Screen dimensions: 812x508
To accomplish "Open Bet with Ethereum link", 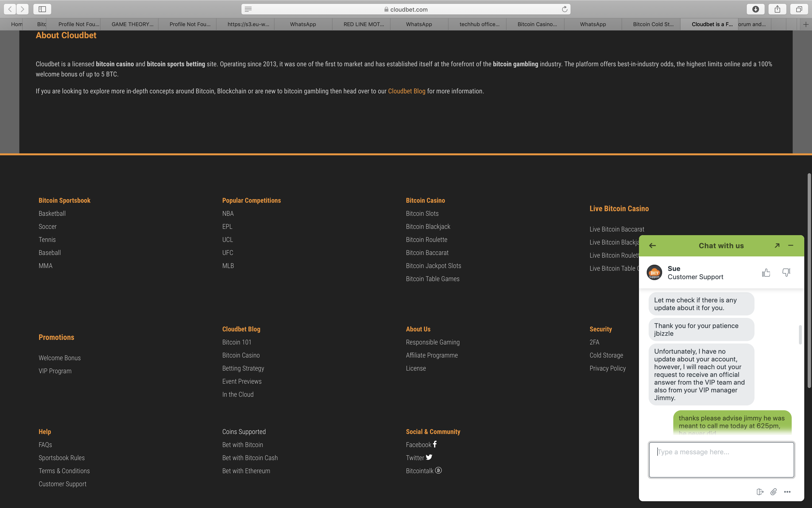I will click(x=246, y=471).
